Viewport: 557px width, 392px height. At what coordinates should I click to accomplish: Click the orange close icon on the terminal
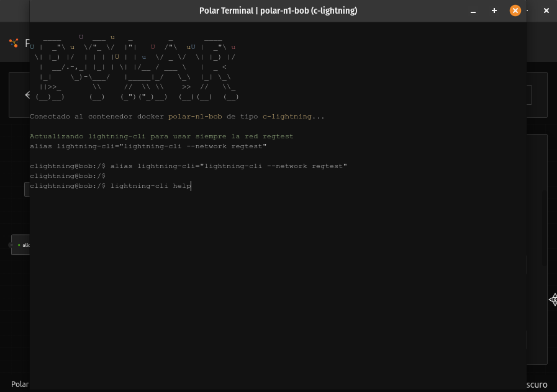(515, 11)
